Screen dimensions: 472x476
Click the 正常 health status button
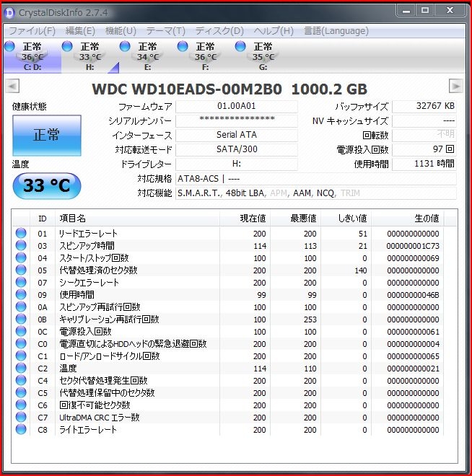47,136
